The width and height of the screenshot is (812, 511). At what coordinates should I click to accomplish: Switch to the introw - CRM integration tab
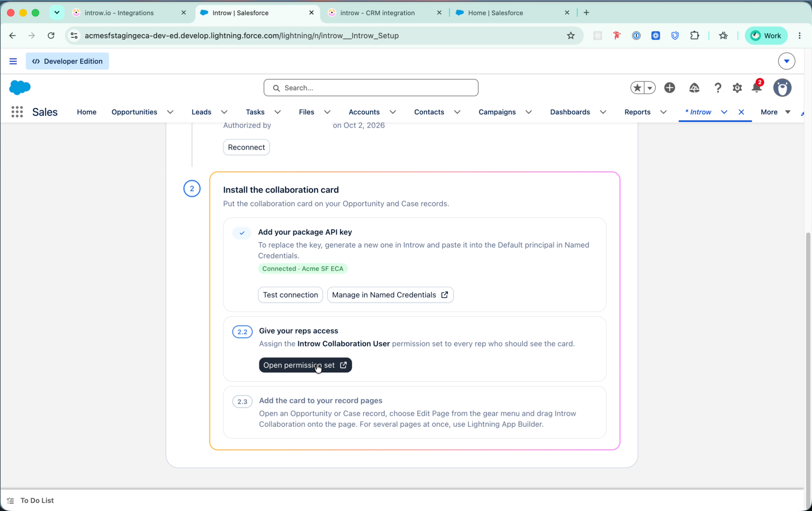(x=385, y=13)
